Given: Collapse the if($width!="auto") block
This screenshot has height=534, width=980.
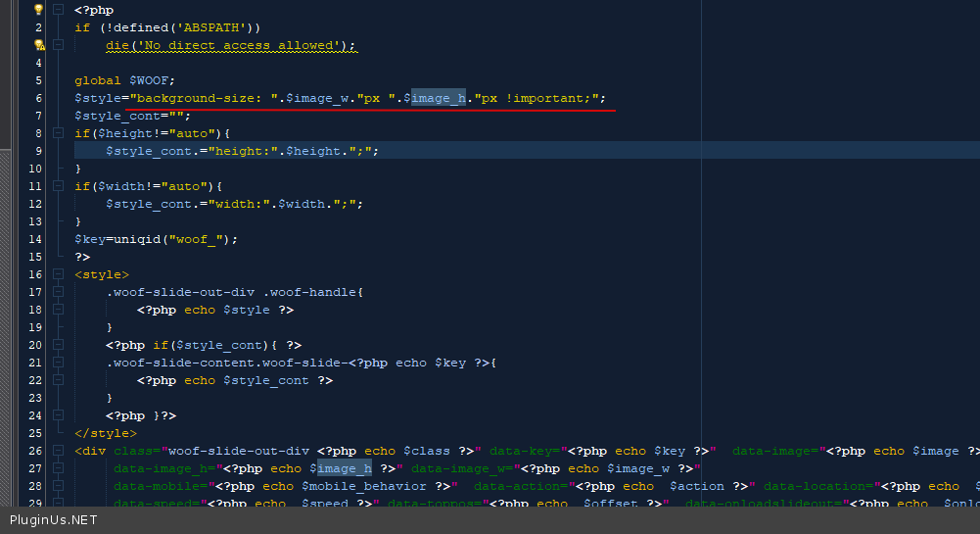Looking at the screenshot, I should (x=58, y=186).
